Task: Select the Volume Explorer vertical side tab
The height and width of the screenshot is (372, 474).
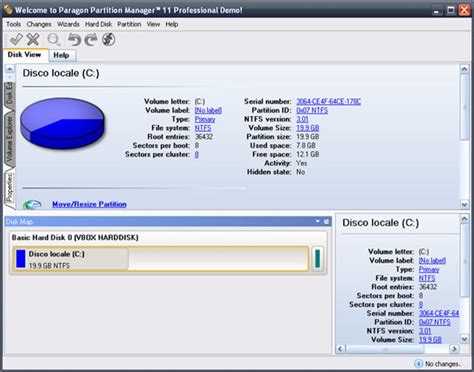Action: click(9, 139)
